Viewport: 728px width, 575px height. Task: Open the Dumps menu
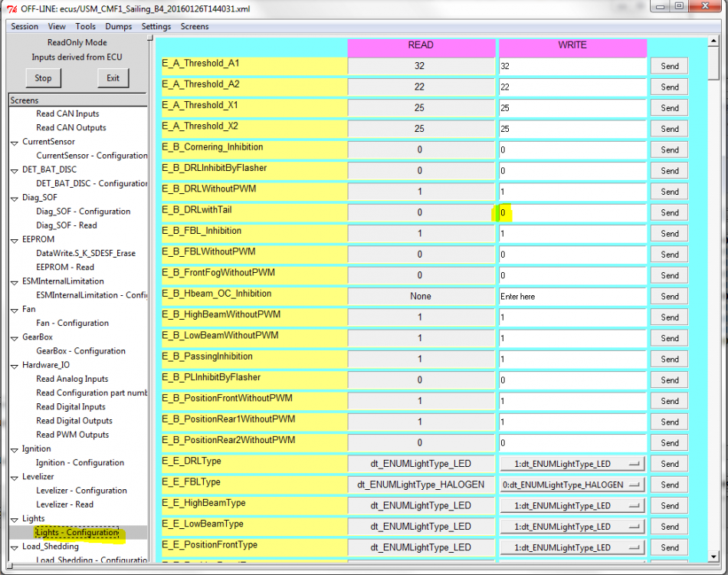pyautogui.click(x=118, y=27)
